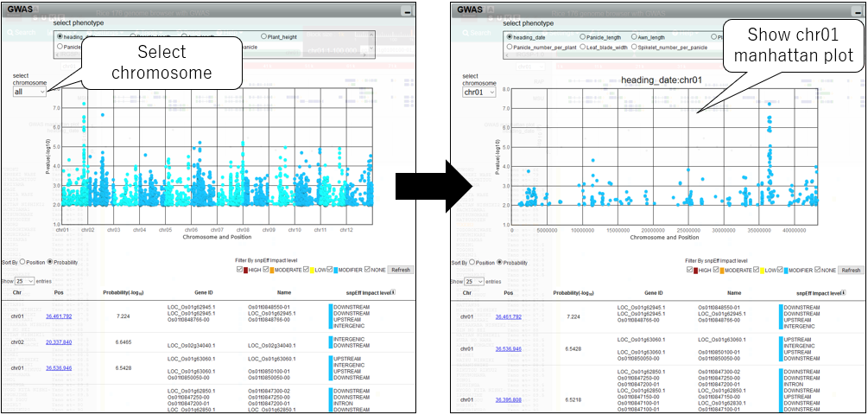Open 36,461,792 link in all-chromosome view
The height and width of the screenshot is (415, 868).
(59, 316)
